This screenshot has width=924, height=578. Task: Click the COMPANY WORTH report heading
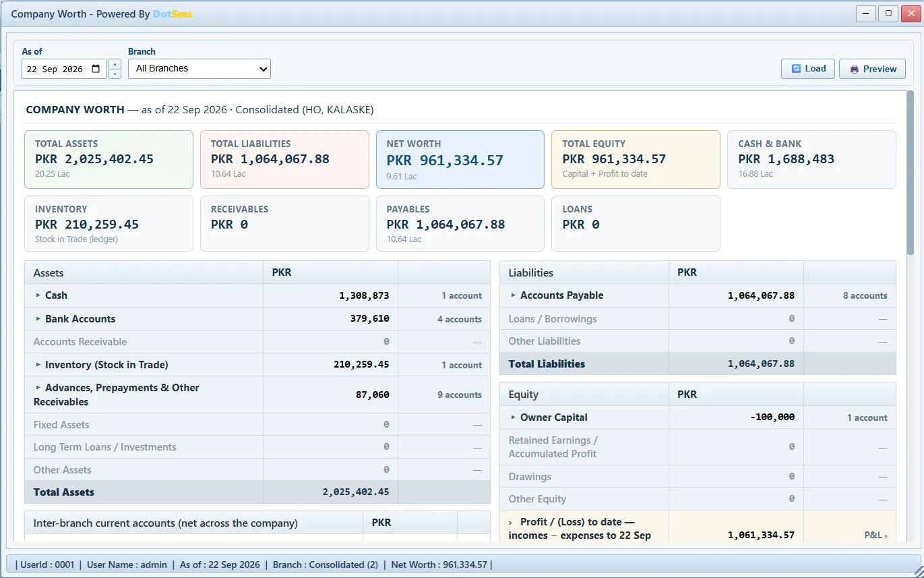(75, 109)
